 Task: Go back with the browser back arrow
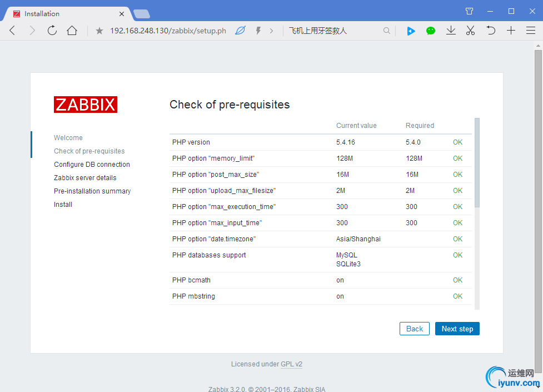[x=12, y=31]
